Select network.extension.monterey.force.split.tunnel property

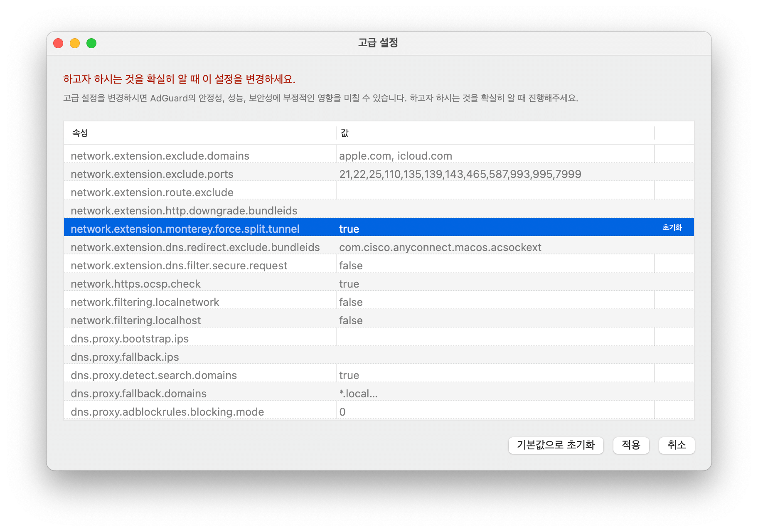(185, 229)
